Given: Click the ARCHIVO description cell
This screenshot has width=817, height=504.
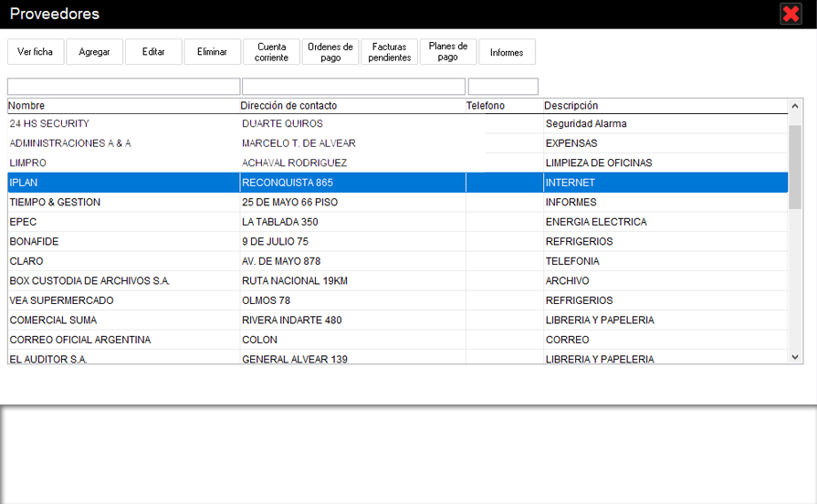Looking at the screenshot, I should (665, 281).
